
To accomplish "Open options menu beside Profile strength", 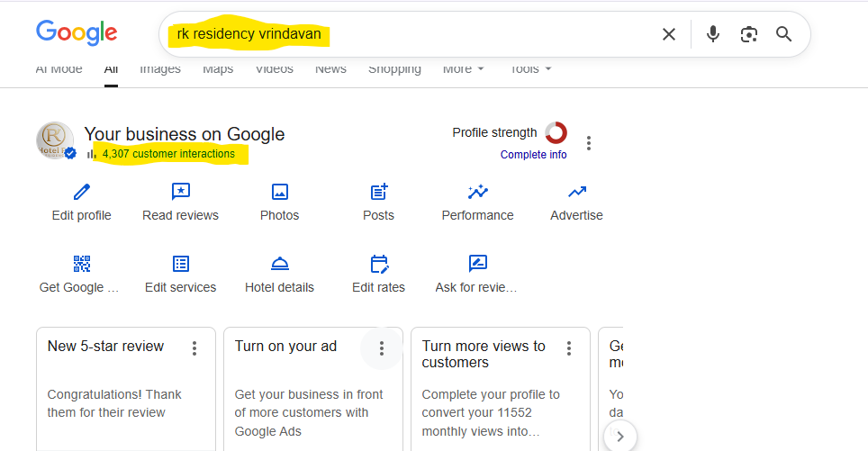I will click(589, 143).
